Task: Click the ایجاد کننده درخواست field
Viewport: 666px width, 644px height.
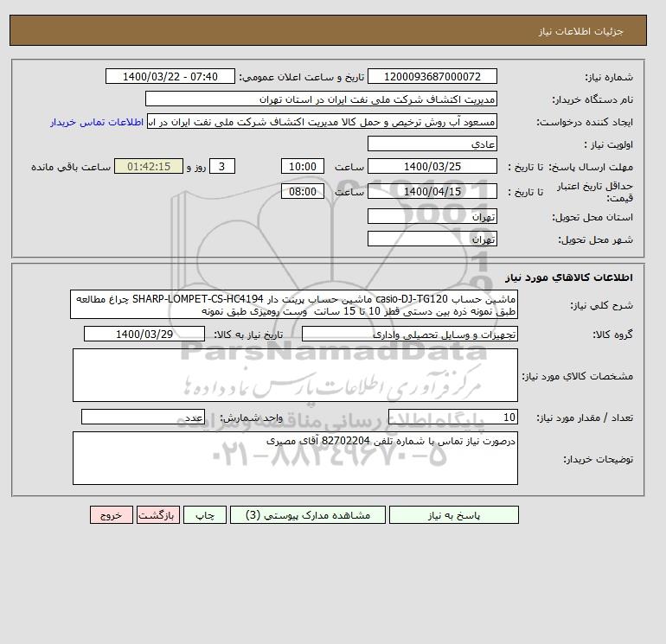Action: [322, 122]
